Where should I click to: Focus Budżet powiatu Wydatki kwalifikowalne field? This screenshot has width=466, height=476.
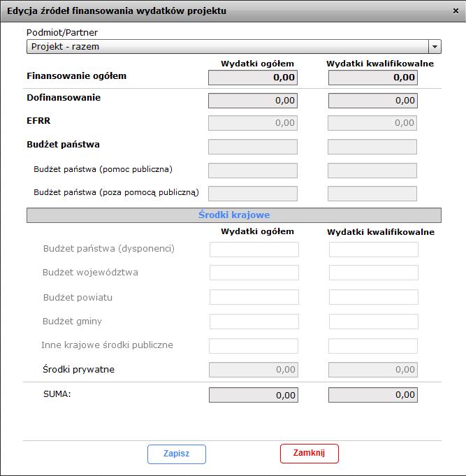(x=374, y=297)
